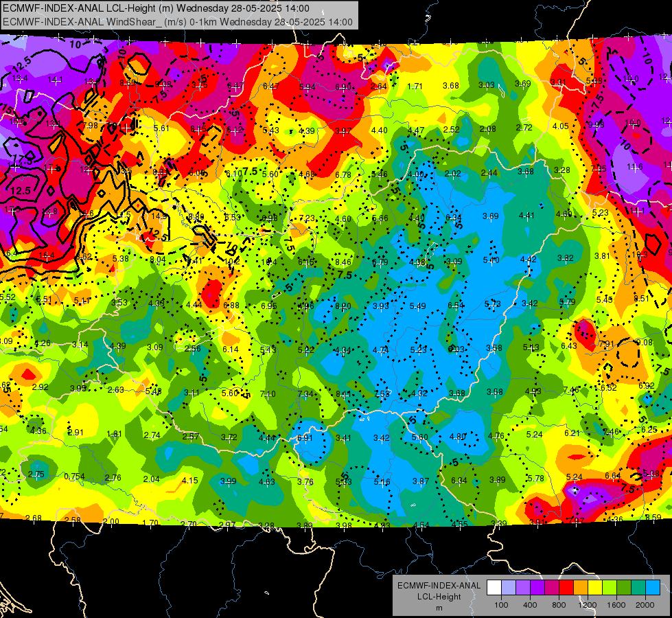672x618 pixels.
Task: Click the pale lavender legend swatch above 100
Action: pyautogui.click(x=509, y=588)
